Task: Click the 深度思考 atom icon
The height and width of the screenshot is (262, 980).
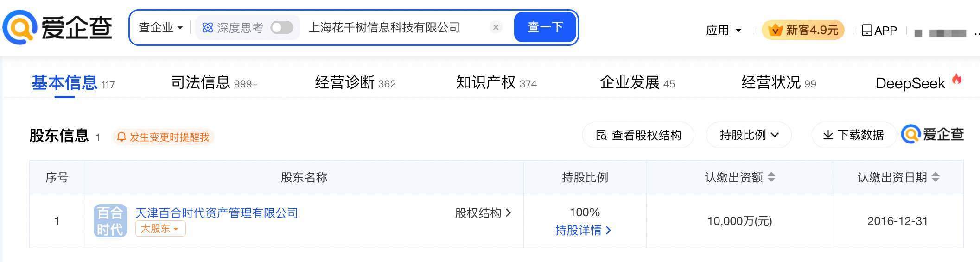Action: [208, 28]
